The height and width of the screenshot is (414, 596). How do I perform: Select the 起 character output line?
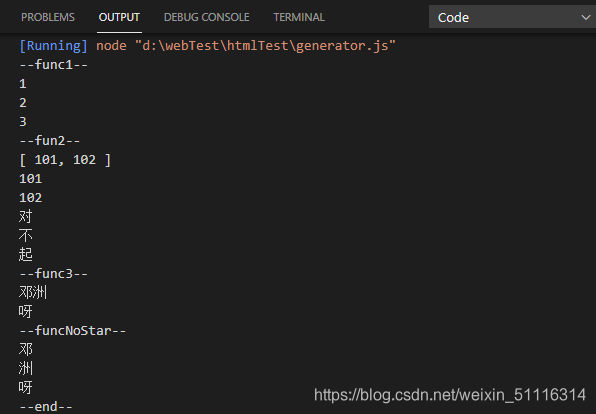click(25, 254)
